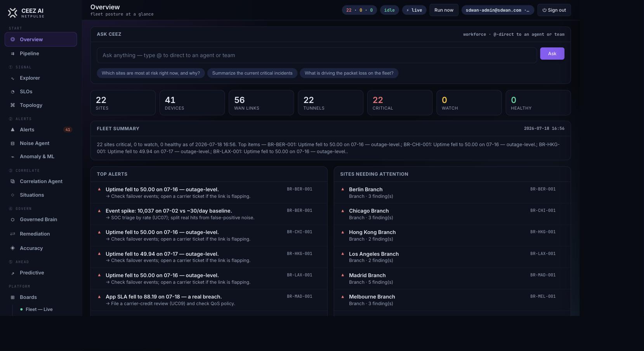Click the alert triangle icon beside Berlin Branch
The width and height of the screenshot is (644, 351).
pos(342,189)
